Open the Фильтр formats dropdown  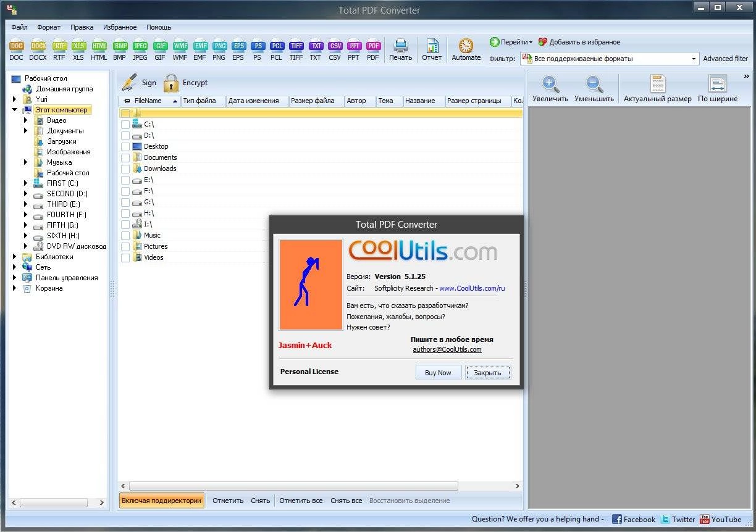(694, 59)
